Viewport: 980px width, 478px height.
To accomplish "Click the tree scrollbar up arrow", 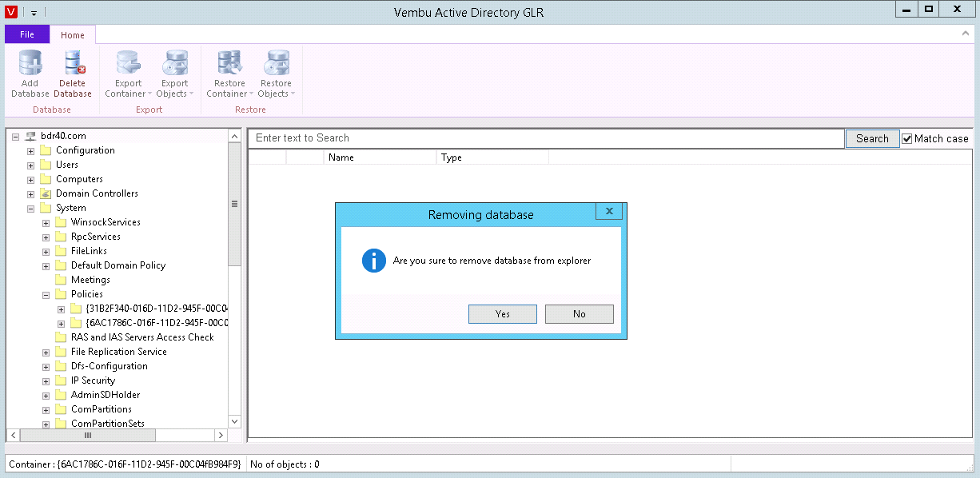I will tap(234, 137).
